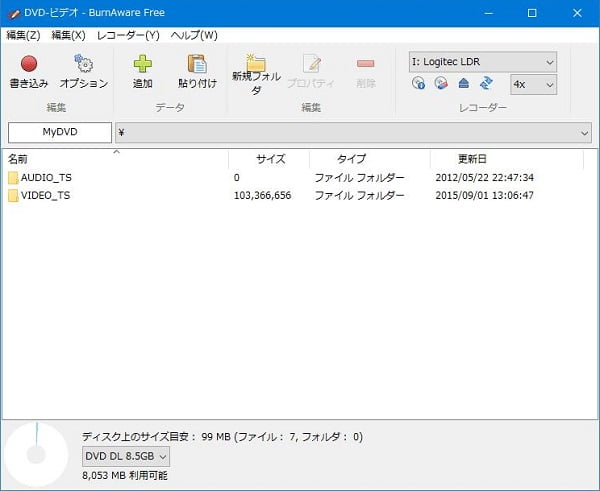Click the disc info icon
The height and width of the screenshot is (491, 600).
(x=419, y=83)
